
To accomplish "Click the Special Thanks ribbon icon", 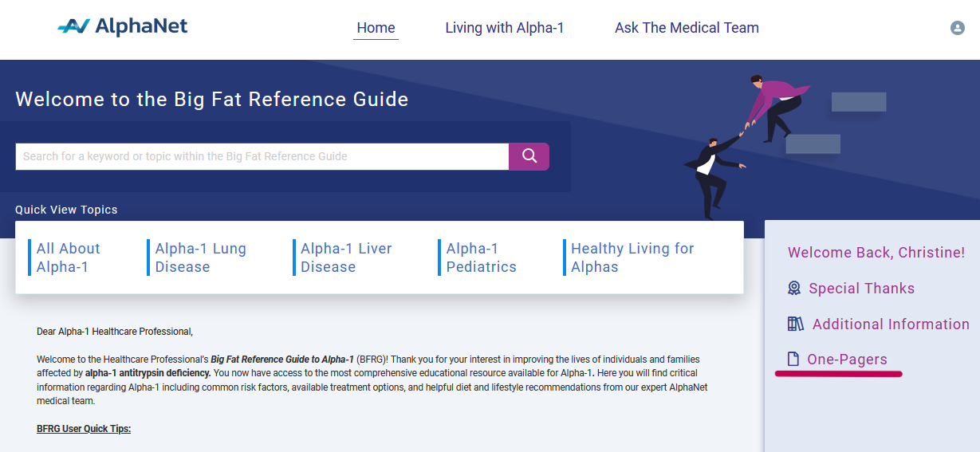I will tap(794, 289).
